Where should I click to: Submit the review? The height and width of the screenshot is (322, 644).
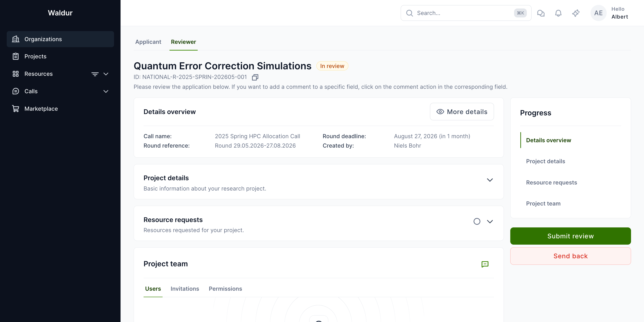[x=570, y=236]
